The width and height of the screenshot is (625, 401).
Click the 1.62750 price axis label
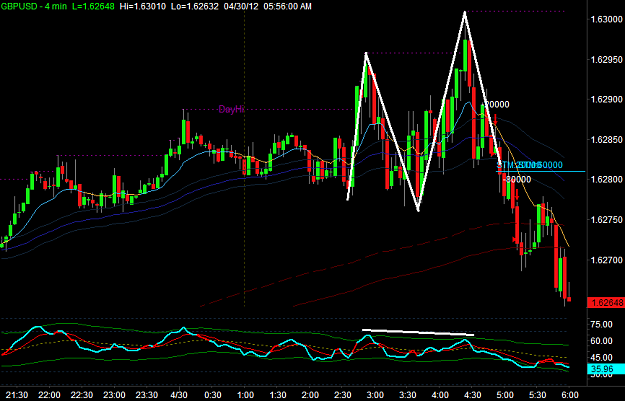(x=606, y=220)
